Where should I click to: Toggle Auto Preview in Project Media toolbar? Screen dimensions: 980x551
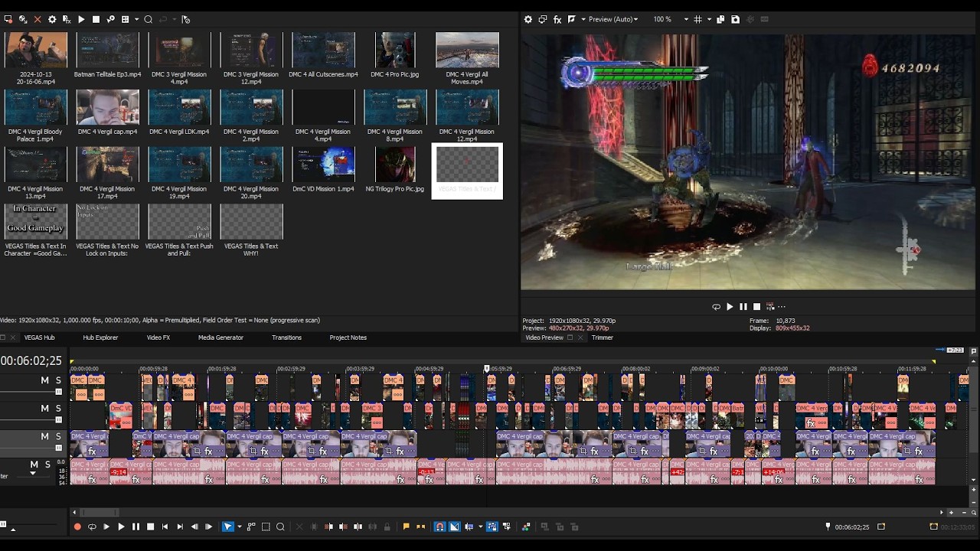click(x=110, y=19)
